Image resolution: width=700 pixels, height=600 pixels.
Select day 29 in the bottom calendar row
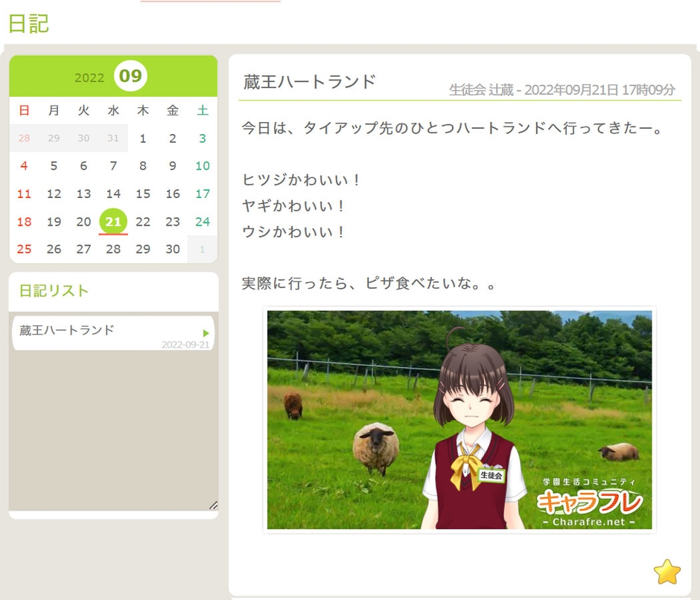point(143,249)
